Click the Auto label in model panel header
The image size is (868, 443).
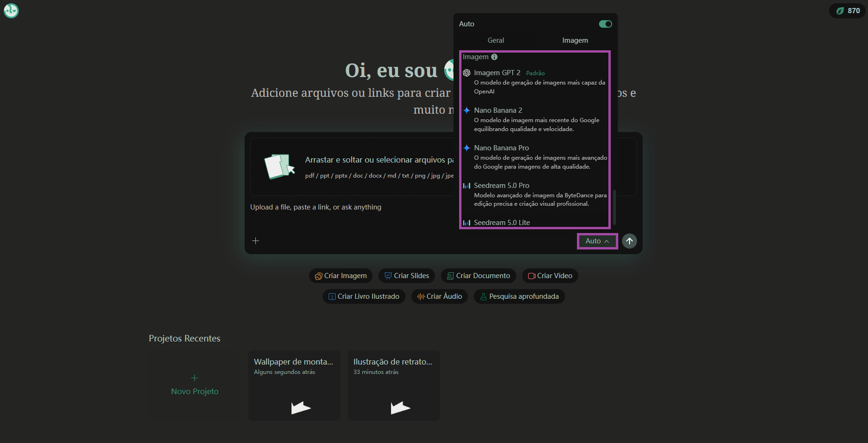tap(467, 24)
